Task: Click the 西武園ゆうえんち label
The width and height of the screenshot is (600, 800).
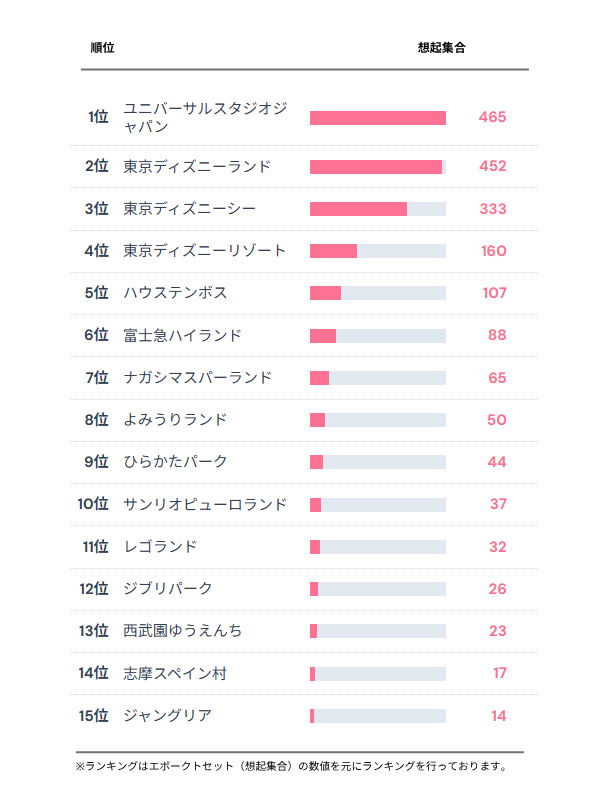Action: (x=182, y=631)
